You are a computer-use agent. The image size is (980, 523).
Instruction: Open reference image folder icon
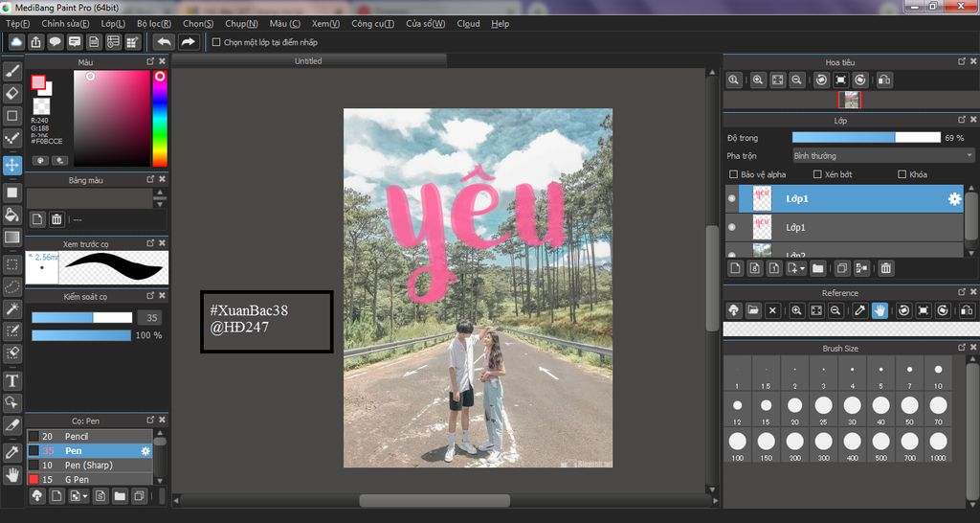[753, 310]
